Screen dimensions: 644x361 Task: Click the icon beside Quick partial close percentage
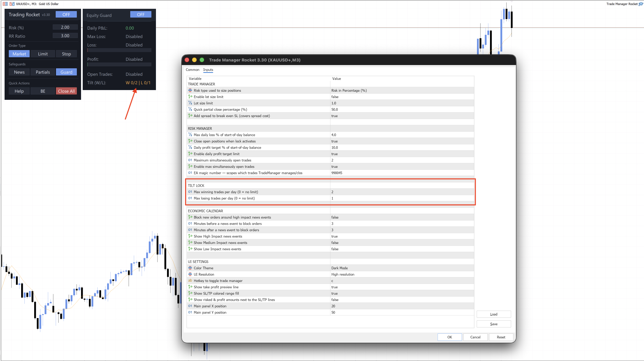click(x=190, y=109)
